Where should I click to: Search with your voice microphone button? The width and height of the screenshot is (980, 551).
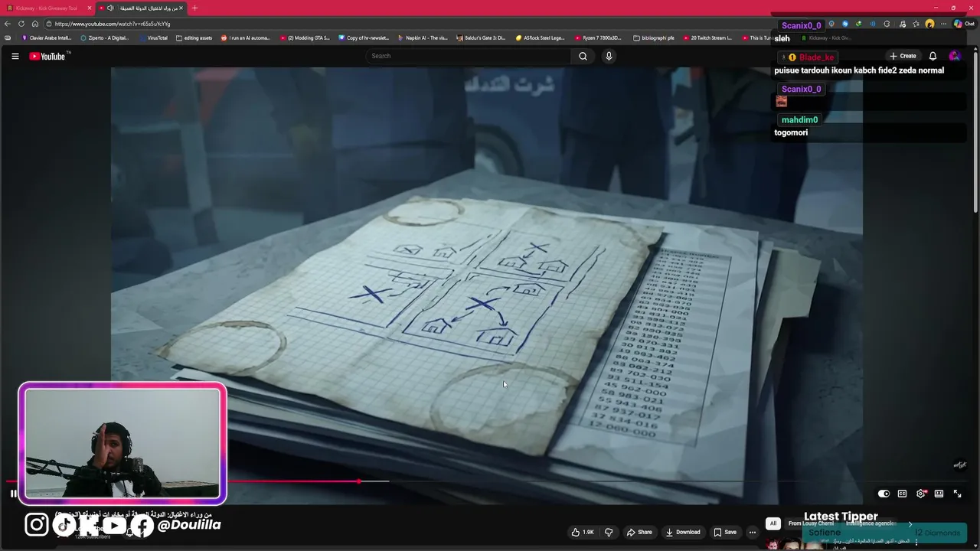[609, 56]
